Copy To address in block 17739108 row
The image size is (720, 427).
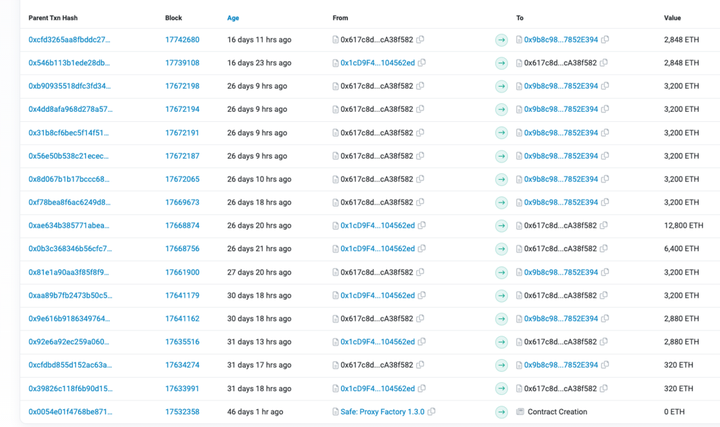[603, 63]
